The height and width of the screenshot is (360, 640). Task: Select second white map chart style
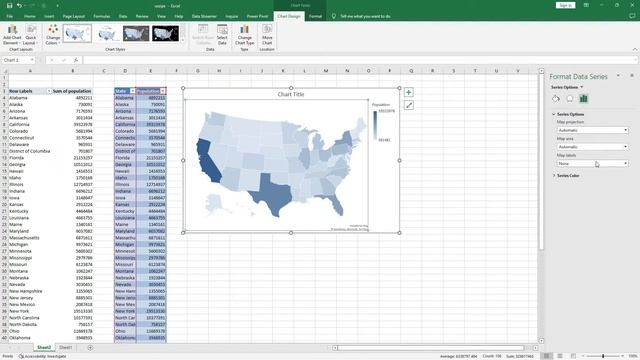coord(107,33)
